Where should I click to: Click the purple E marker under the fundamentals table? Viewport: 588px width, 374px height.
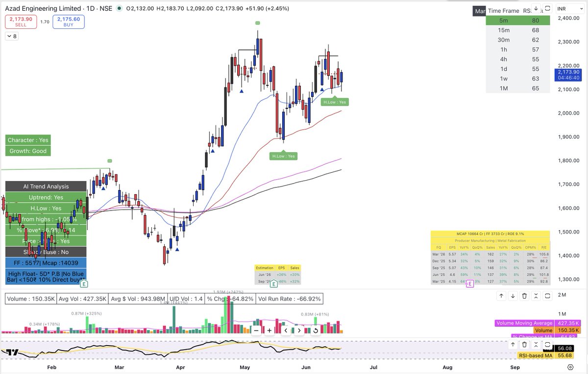(x=469, y=283)
